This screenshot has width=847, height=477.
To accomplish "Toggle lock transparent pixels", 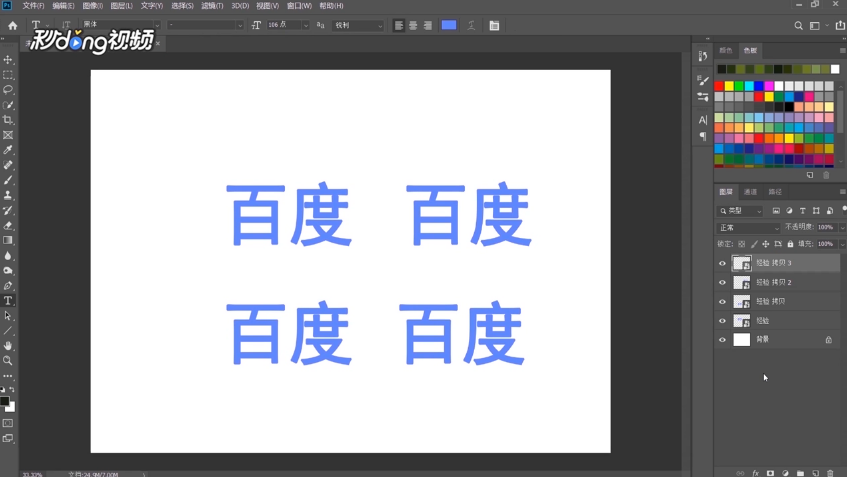I will click(742, 244).
